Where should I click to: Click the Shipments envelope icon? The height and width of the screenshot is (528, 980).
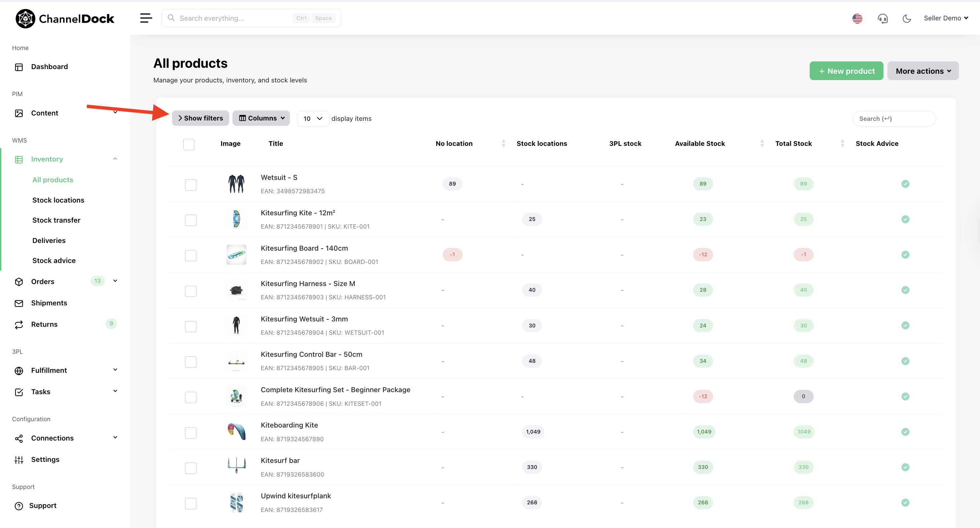pos(19,303)
